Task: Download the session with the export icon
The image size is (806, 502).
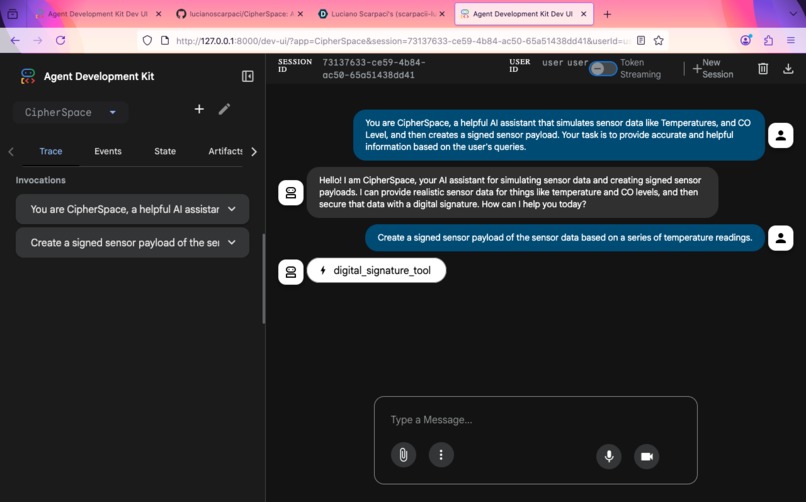Action: pyautogui.click(x=788, y=68)
